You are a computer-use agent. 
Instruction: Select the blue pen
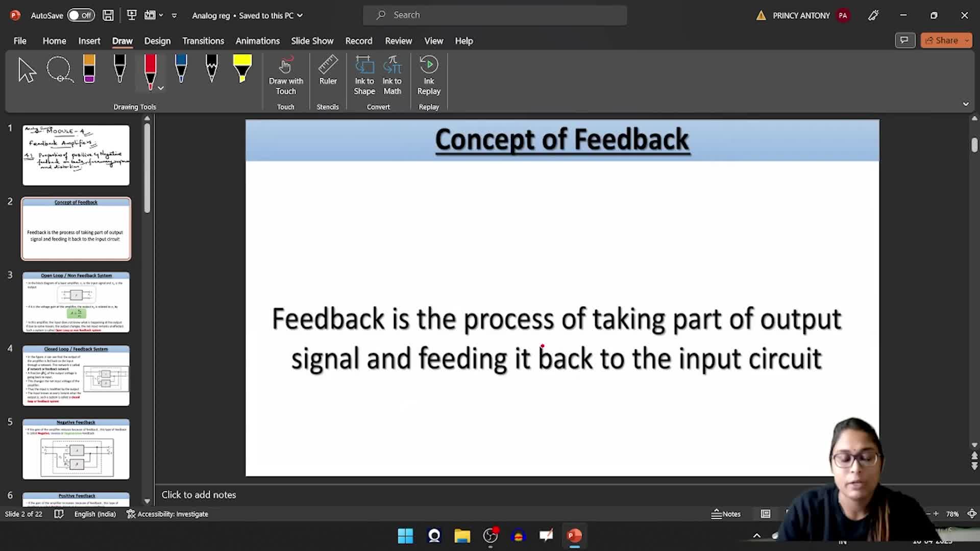click(181, 69)
